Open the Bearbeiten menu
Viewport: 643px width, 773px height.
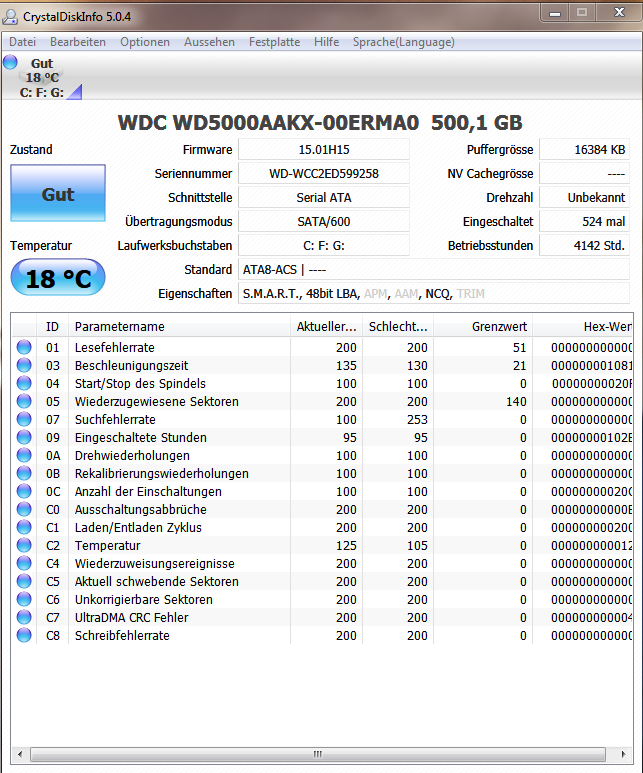[78, 42]
